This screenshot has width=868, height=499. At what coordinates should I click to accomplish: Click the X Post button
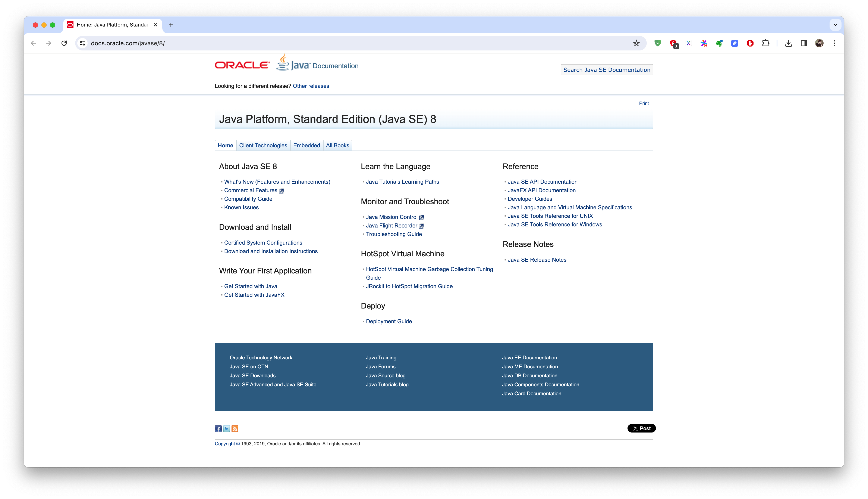pyautogui.click(x=641, y=428)
